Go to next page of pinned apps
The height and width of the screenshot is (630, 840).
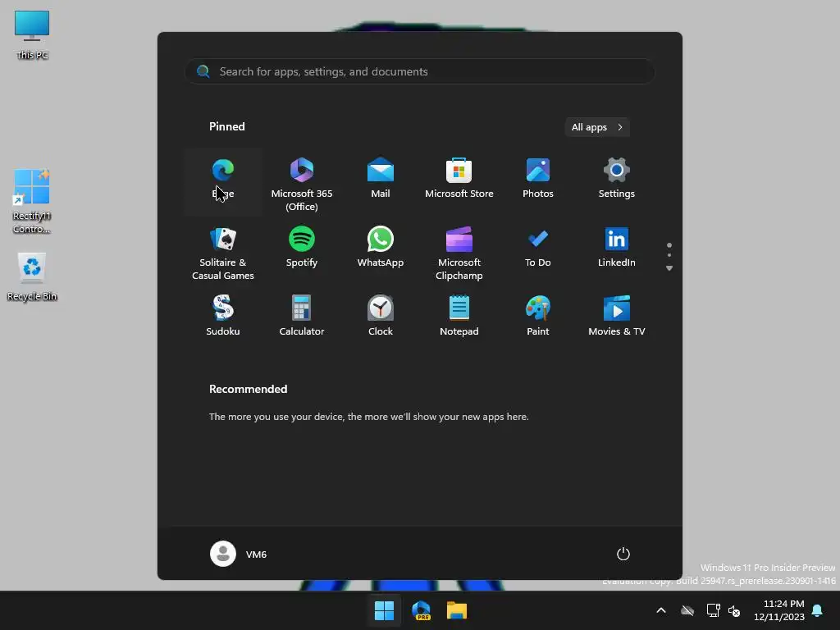click(669, 268)
